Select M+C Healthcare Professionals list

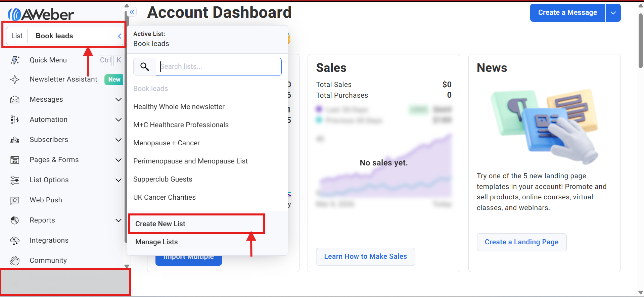tap(181, 125)
